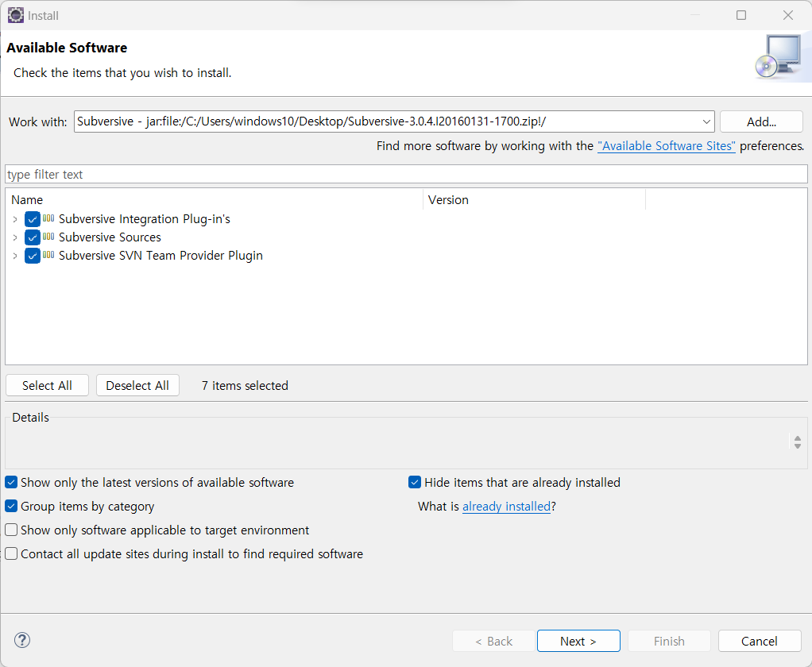The width and height of the screenshot is (812, 667).
Task: Toggle Group items by category checkbox
Action: point(11,506)
